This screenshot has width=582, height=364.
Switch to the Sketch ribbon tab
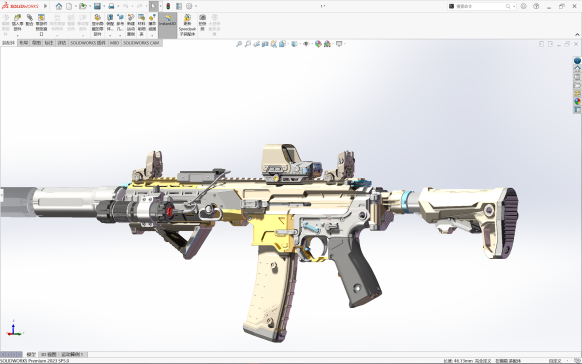click(36, 43)
